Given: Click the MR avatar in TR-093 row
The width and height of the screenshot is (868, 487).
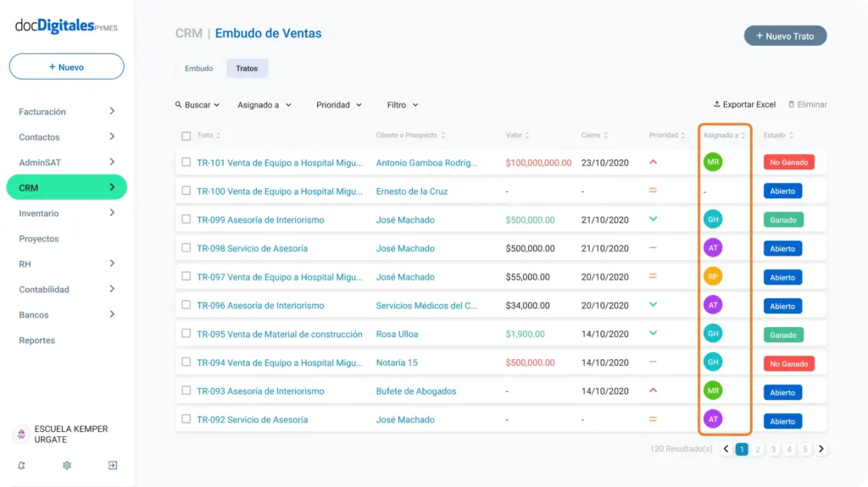Looking at the screenshot, I should pyautogui.click(x=713, y=390).
